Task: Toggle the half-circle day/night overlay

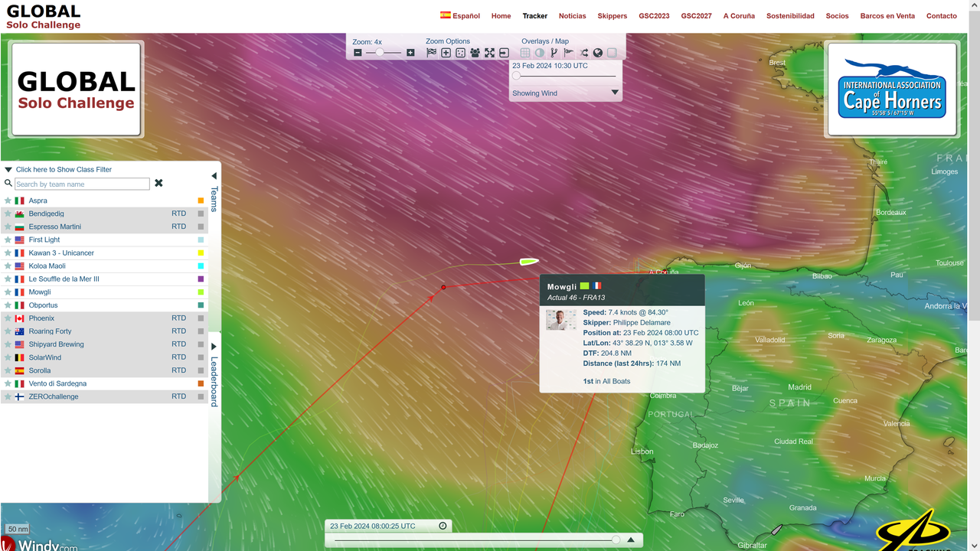Action: pyautogui.click(x=540, y=53)
